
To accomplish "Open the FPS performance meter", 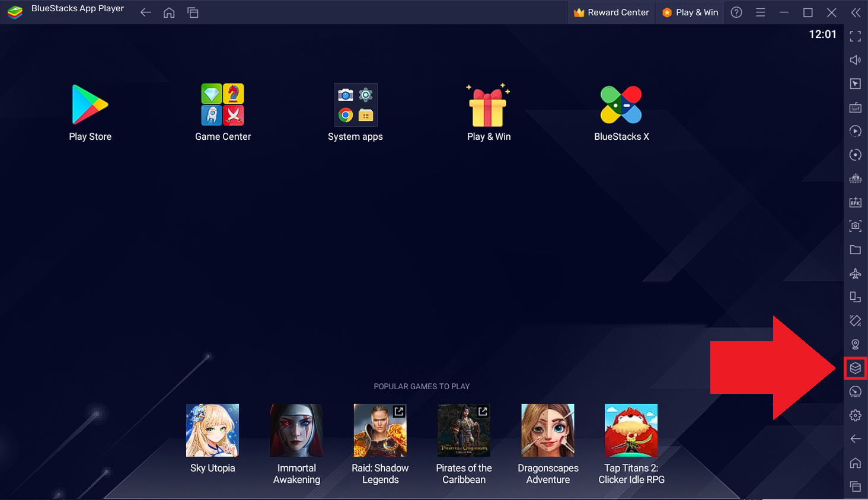I will point(855,392).
